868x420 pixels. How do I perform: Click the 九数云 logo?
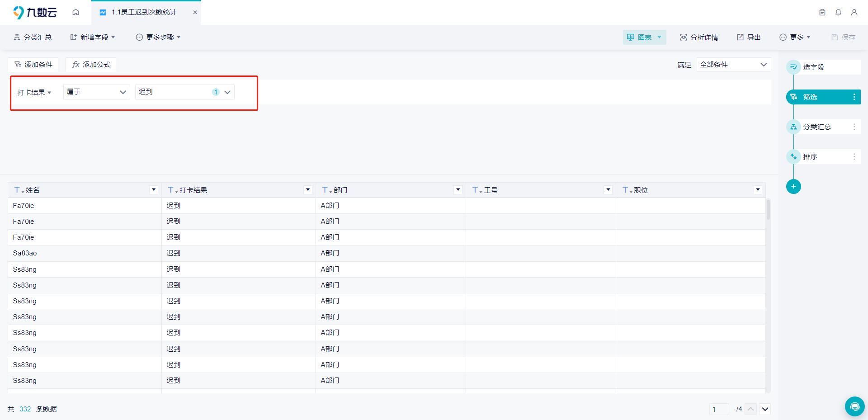35,12
